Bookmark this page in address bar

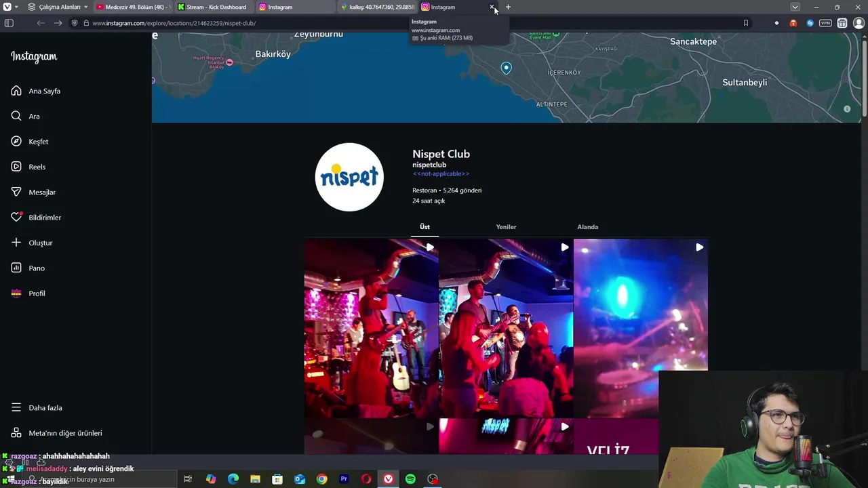(745, 23)
